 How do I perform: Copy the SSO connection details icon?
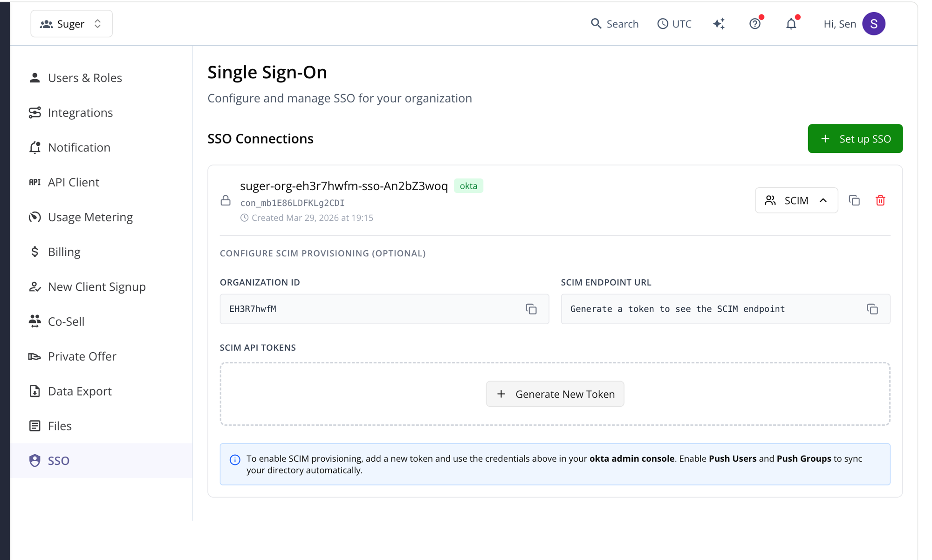(x=854, y=200)
